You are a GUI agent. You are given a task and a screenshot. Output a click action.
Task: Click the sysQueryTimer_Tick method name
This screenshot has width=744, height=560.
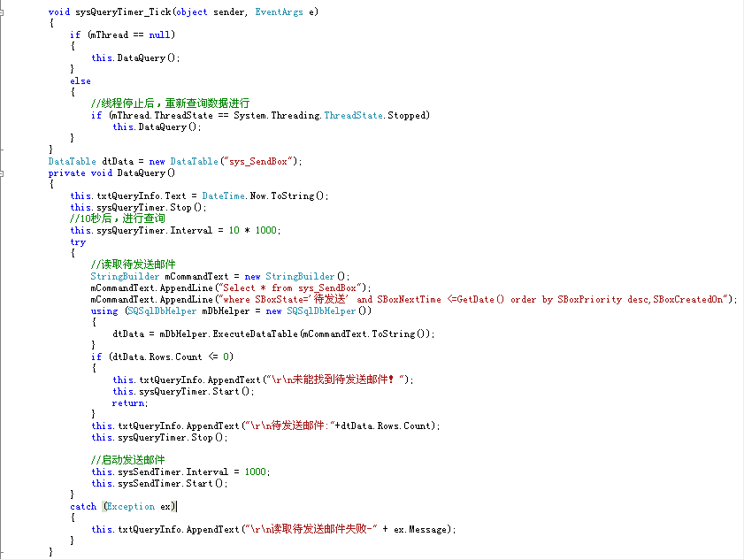tap(123, 12)
